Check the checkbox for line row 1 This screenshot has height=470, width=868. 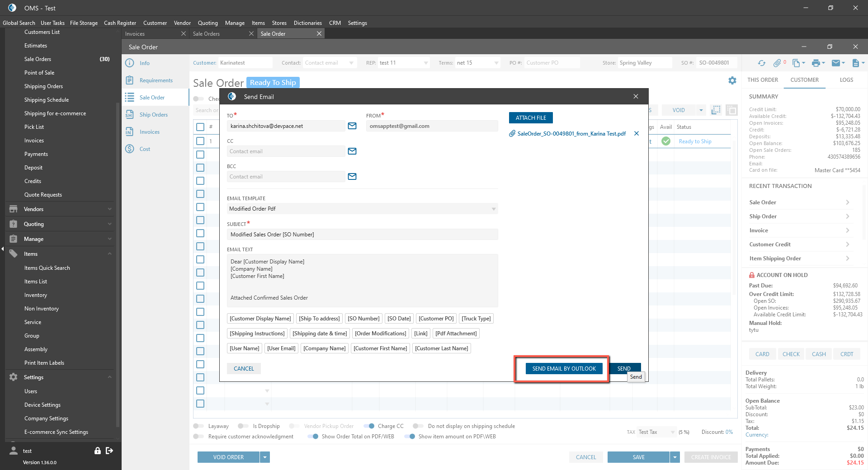(x=200, y=141)
